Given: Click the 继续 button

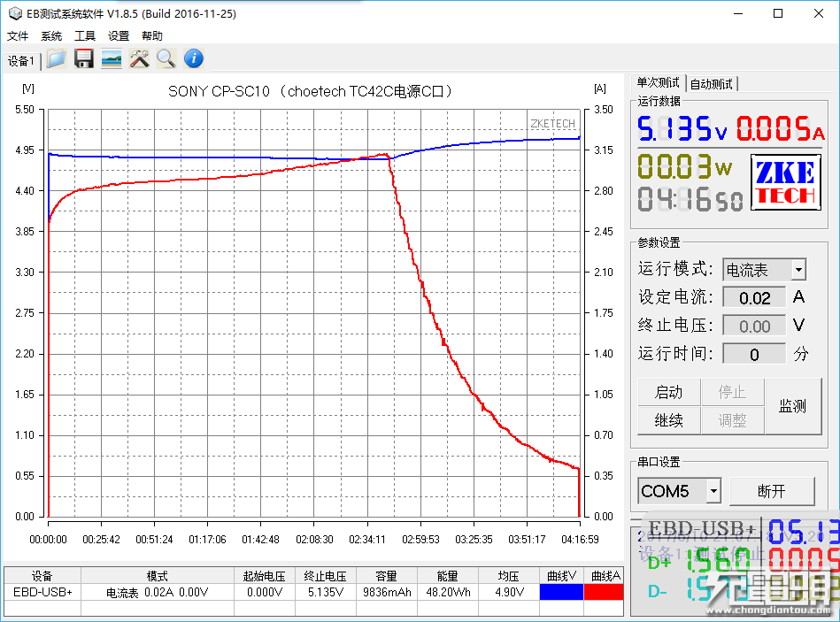Looking at the screenshot, I should point(668,421).
